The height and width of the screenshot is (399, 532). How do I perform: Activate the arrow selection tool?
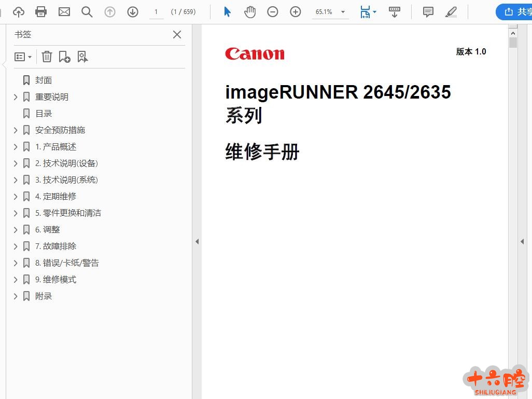coord(227,11)
